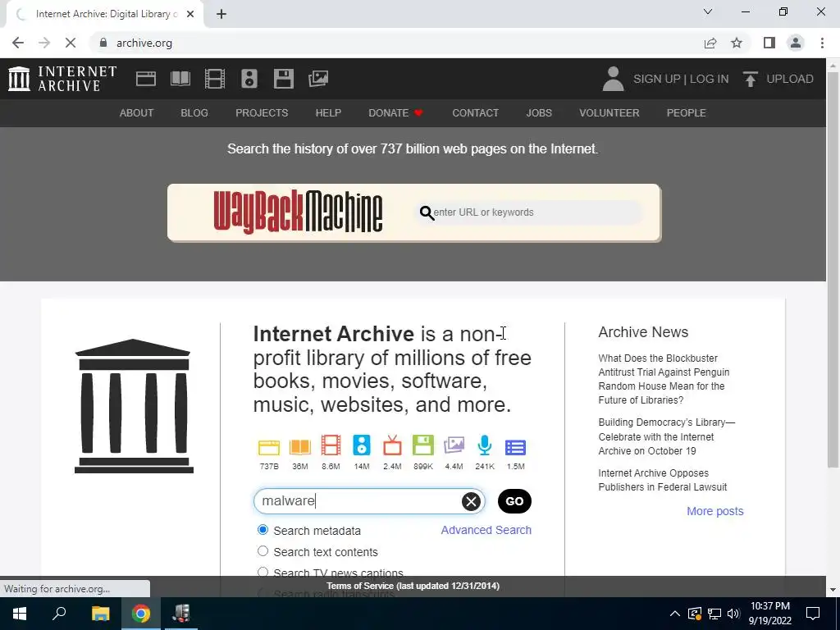
Task: Open the More posts link
Action: 715,511
